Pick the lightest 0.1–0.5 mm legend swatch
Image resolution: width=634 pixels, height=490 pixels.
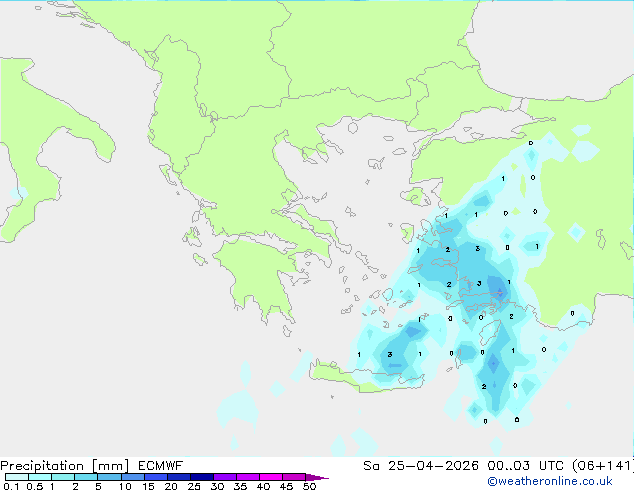pos(17,477)
